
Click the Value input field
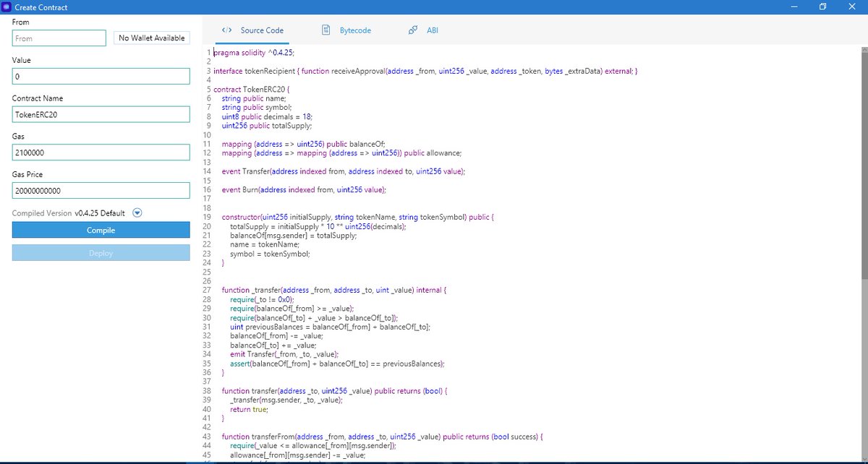click(101, 76)
